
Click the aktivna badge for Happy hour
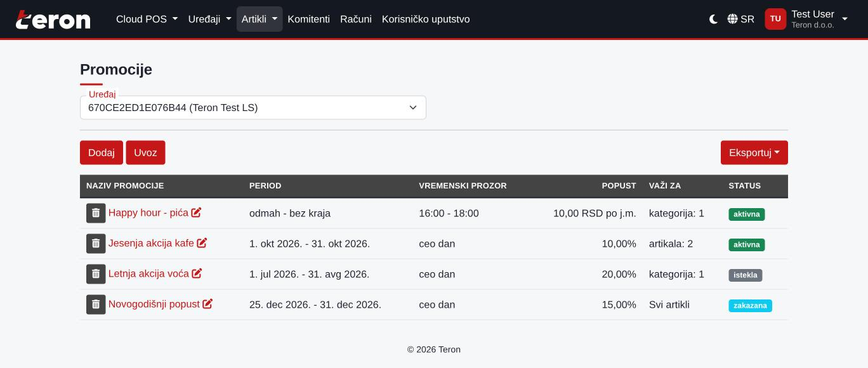tap(747, 214)
